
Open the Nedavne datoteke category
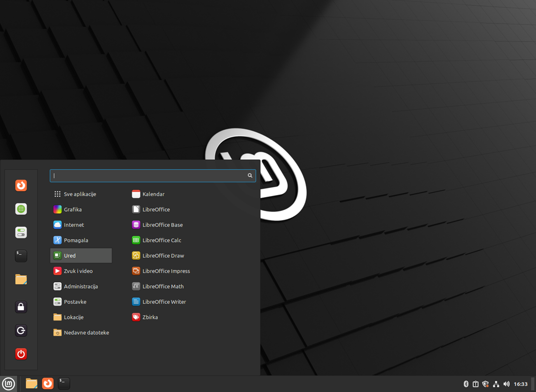click(81, 332)
